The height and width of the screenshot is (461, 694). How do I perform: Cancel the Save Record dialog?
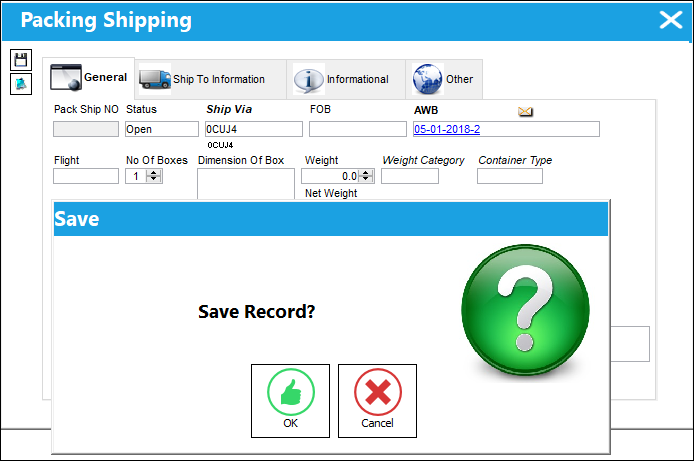pyautogui.click(x=377, y=401)
